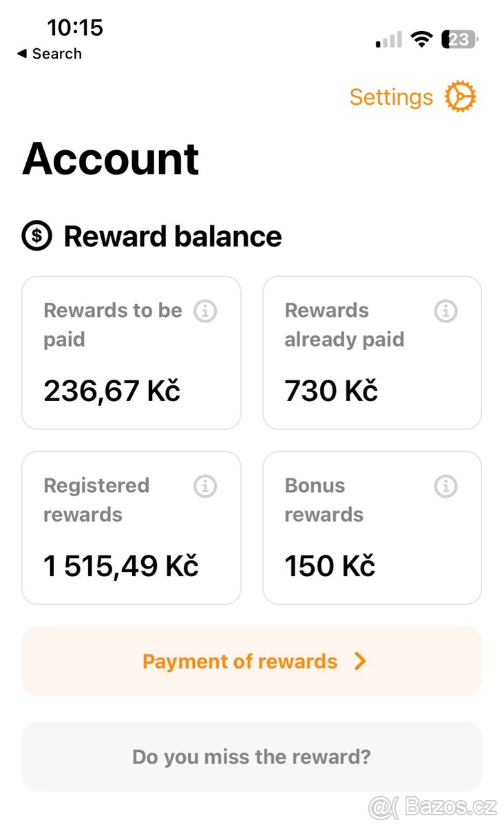Open the Rewards to be paid card
Screen dimensions: 504x827
pyautogui.click(x=132, y=353)
